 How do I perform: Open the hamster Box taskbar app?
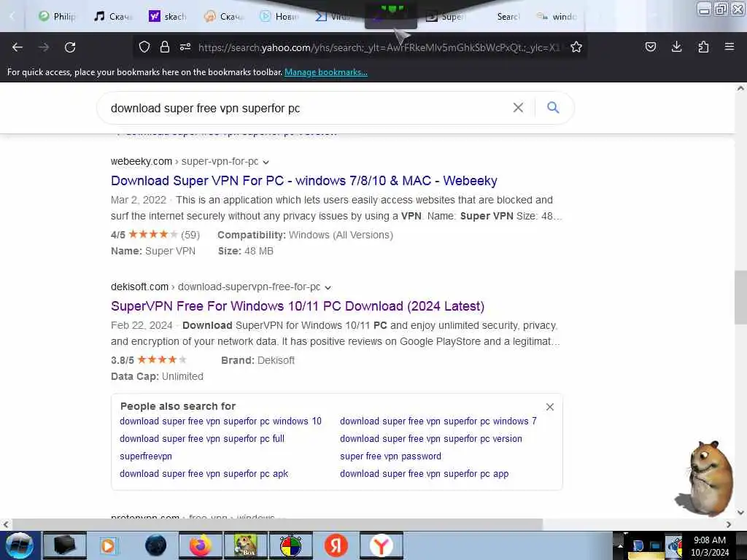(245, 545)
